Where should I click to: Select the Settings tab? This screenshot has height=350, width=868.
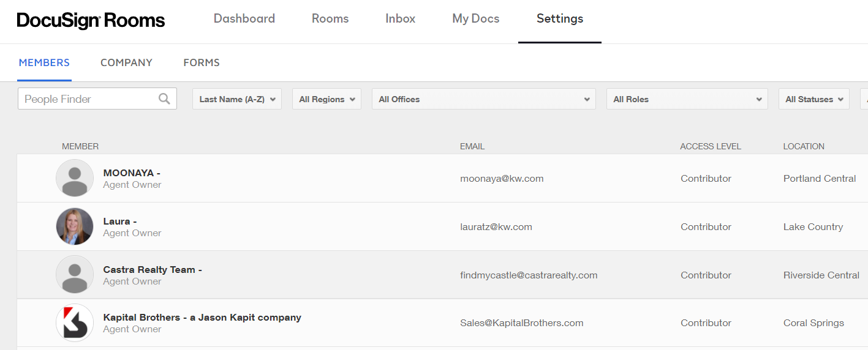(x=560, y=19)
